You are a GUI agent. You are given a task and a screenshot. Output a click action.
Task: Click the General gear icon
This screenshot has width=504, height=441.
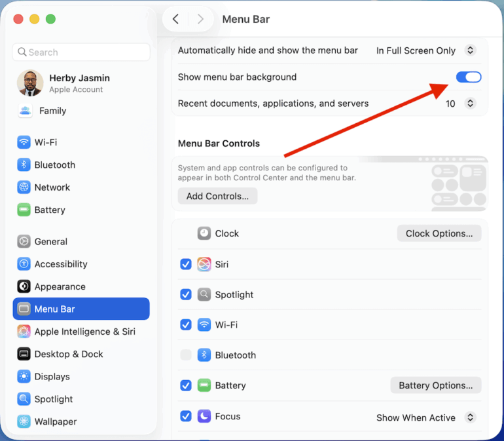[24, 241]
